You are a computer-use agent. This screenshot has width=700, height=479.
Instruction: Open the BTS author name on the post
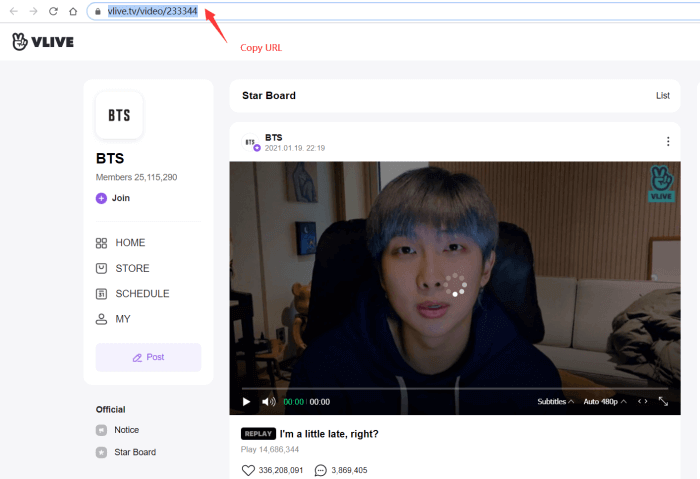(274, 137)
